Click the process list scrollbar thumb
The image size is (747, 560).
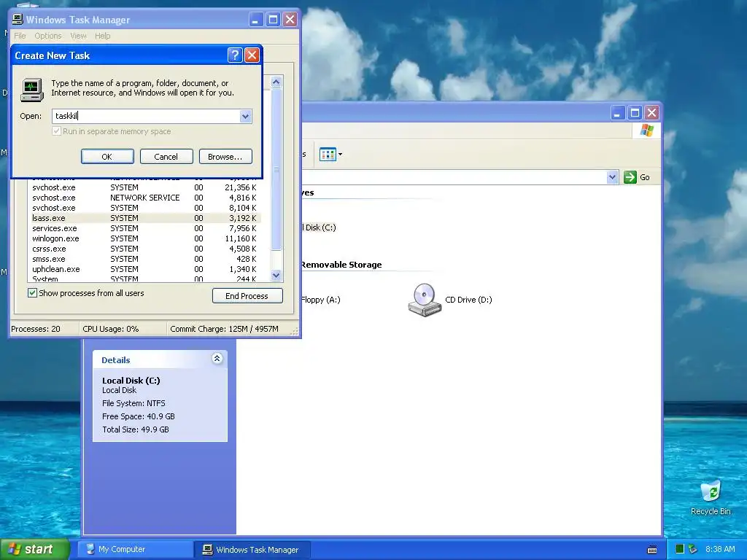click(x=276, y=169)
